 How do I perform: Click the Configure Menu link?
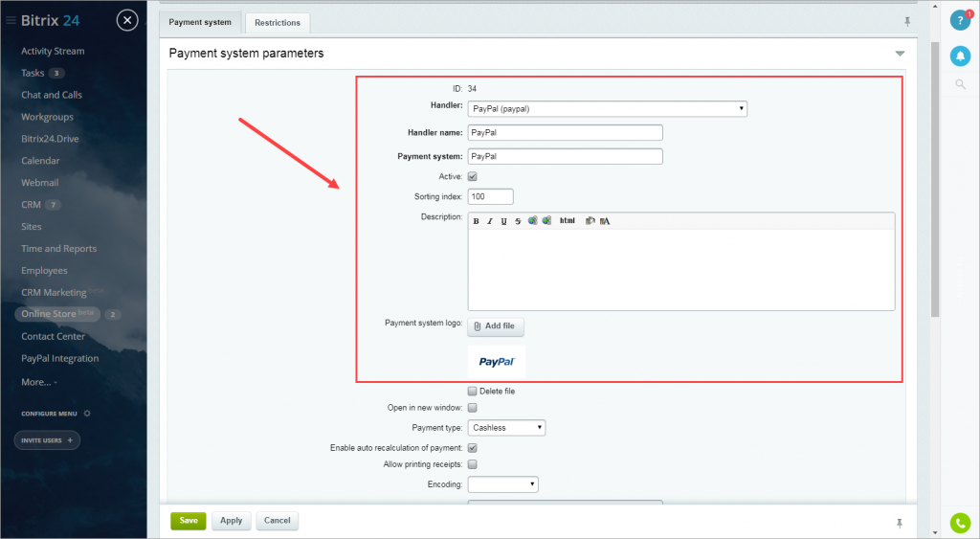pyautogui.click(x=49, y=414)
